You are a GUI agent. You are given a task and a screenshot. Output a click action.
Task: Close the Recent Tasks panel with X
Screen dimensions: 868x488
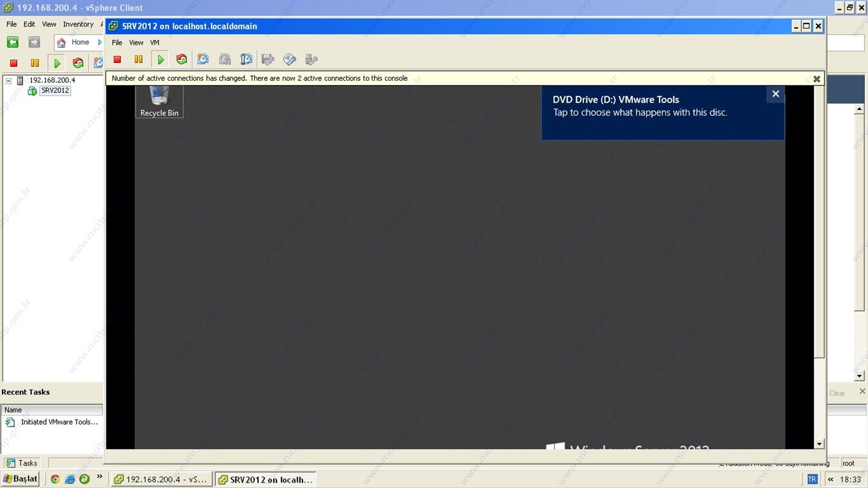pos(862,391)
